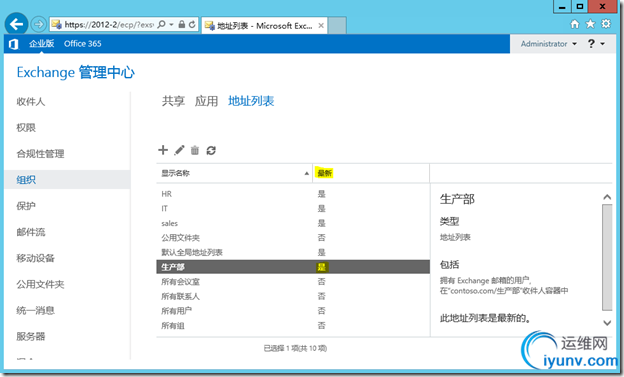This screenshot has width=624, height=377.
Task: Click the lock security icon in address bar
Action: (181, 24)
